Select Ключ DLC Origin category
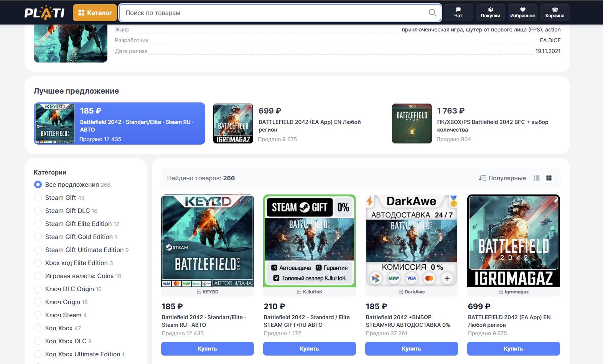 pyautogui.click(x=68, y=289)
